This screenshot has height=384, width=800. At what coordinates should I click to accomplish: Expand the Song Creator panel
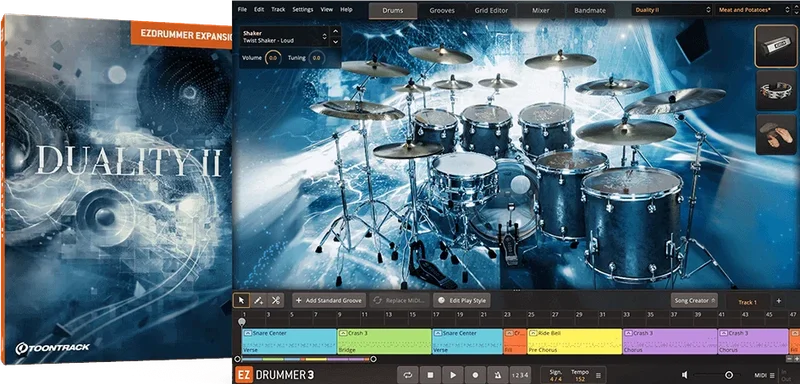(x=694, y=300)
